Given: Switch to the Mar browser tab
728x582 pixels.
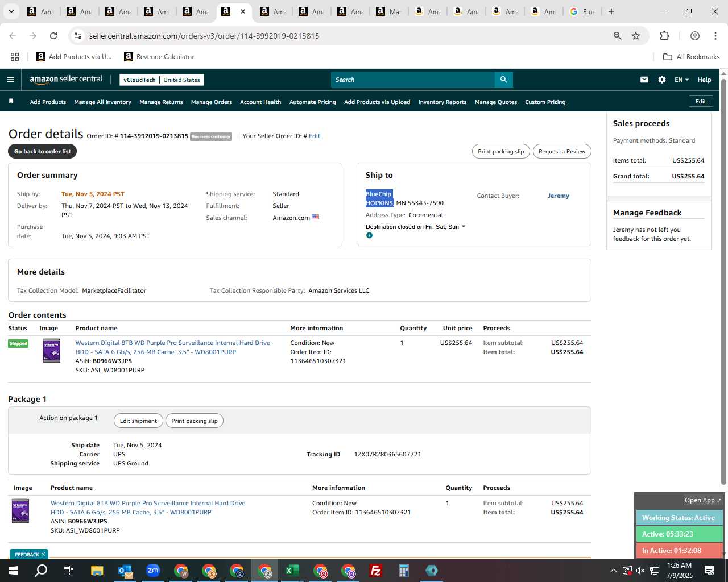Looking at the screenshot, I should [389, 11].
